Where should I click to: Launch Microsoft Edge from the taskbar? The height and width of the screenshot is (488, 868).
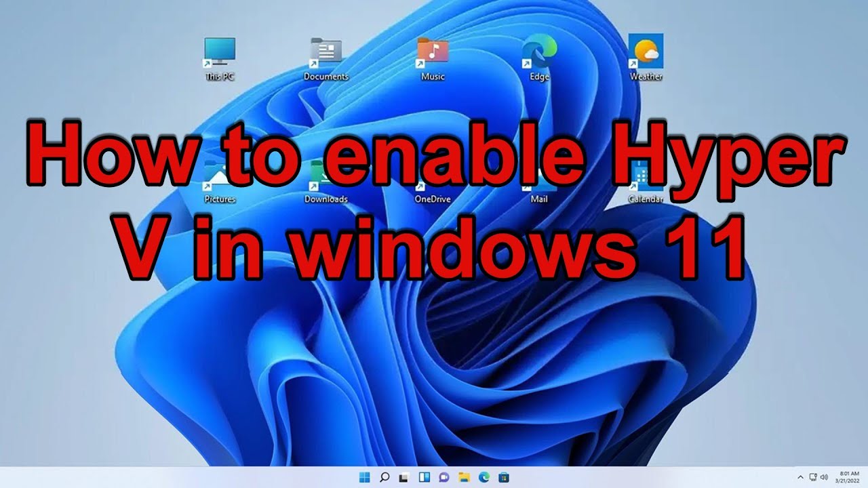(x=484, y=477)
